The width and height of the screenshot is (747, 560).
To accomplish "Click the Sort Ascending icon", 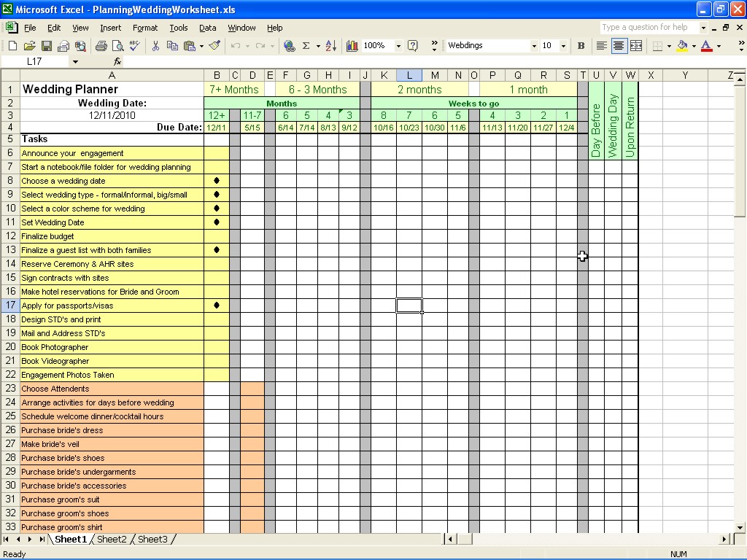I will click(x=330, y=46).
